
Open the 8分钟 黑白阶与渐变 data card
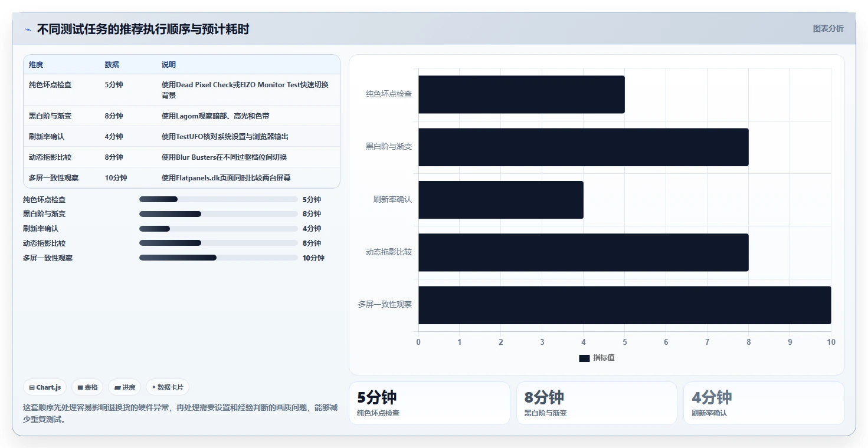pyautogui.click(x=597, y=403)
